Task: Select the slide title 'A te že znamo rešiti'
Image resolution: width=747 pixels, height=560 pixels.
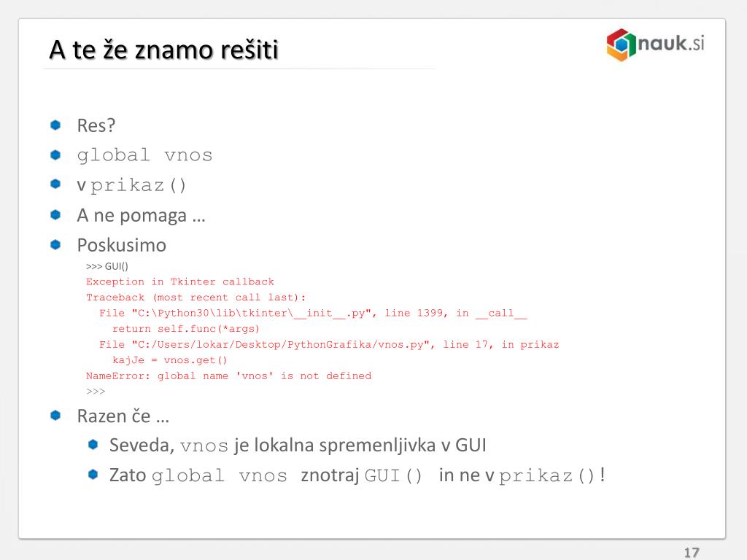Action: tap(163, 50)
